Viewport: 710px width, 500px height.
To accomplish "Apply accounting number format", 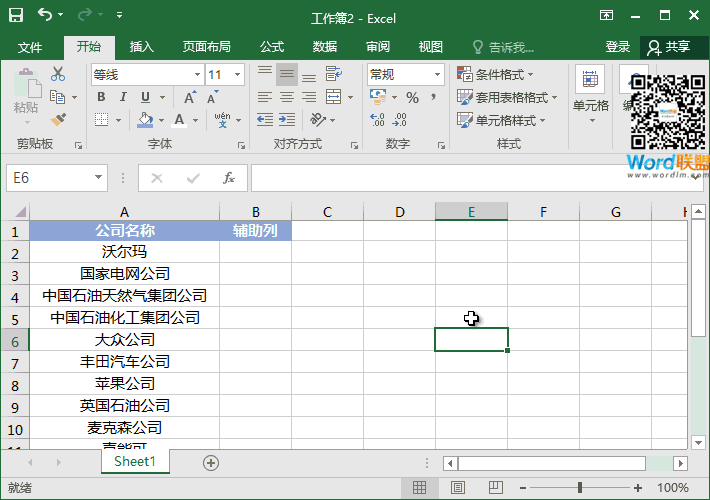I will pyautogui.click(x=378, y=97).
